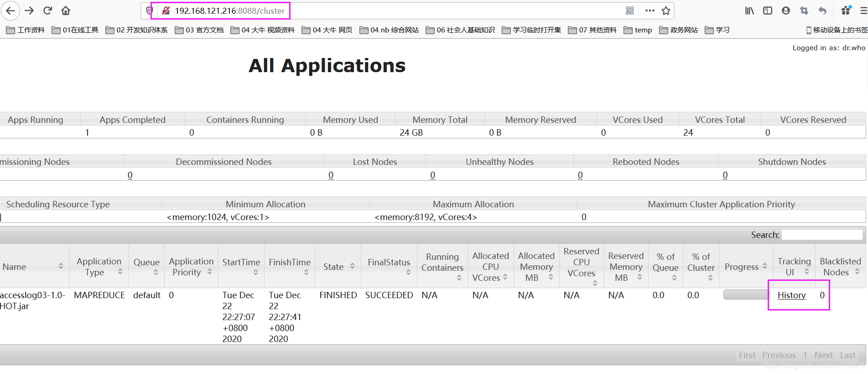The image size is (868, 374).
Task: Click the Shutdown Nodes count link
Action: [725, 175]
